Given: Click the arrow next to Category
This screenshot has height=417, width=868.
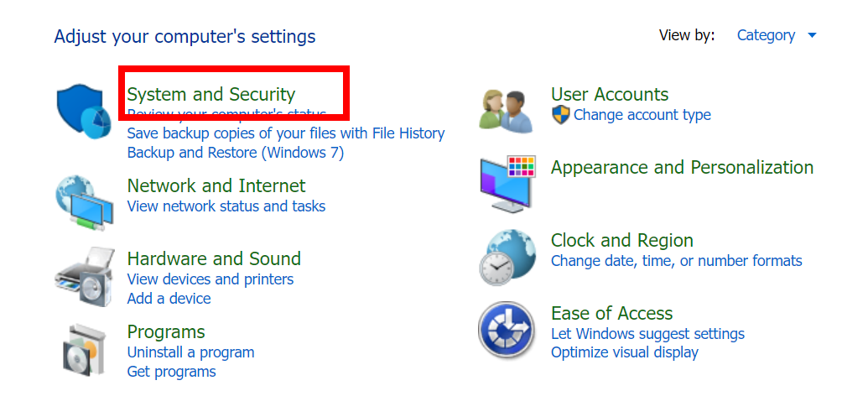Looking at the screenshot, I should [x=811, y=35].
